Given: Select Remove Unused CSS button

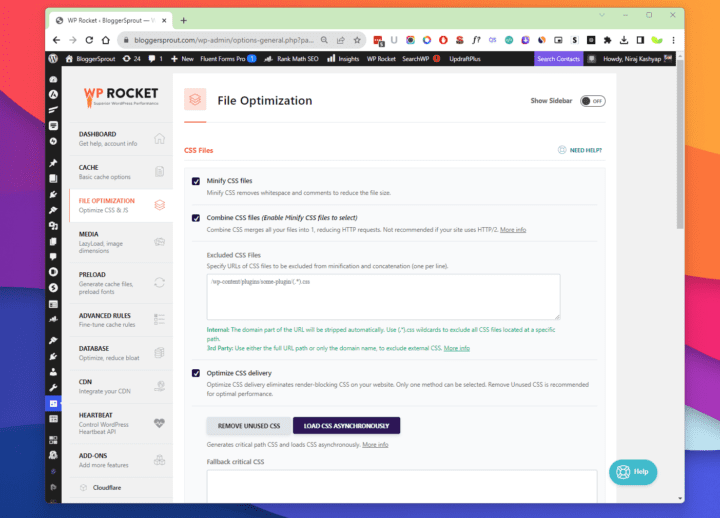Looking at the screenshot, I should 249,426.
